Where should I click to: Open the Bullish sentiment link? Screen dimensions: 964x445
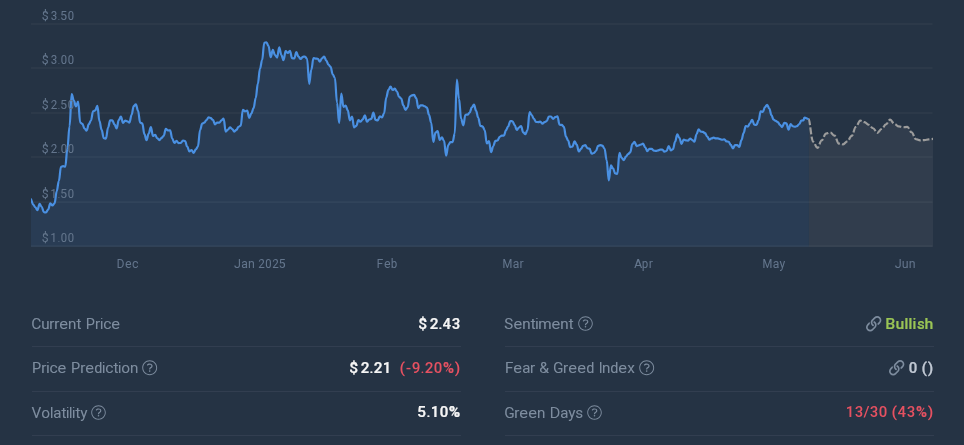908,324
